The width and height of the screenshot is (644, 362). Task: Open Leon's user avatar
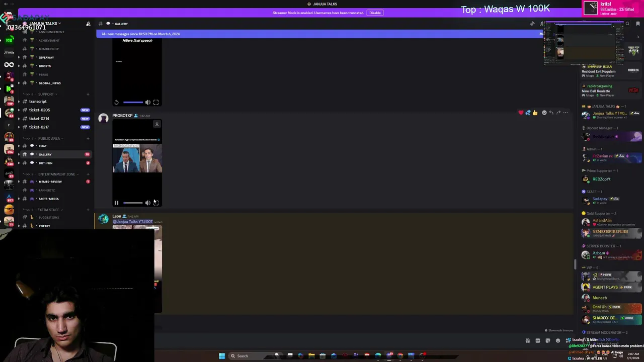click(103, 219)
